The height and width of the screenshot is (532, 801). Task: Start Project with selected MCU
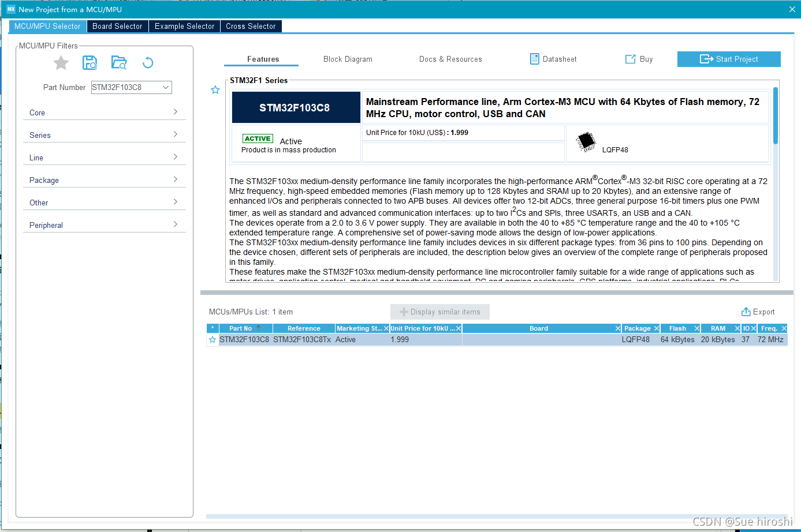click(729, 59)
